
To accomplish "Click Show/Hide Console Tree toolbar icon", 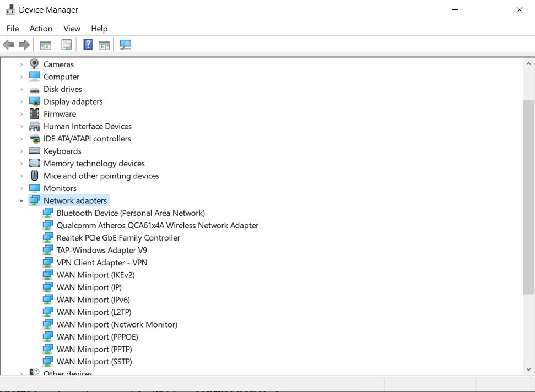I will coord(45,45).
